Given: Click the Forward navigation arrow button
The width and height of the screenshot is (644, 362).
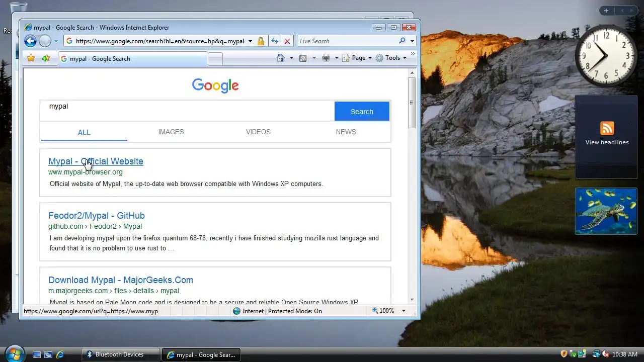Looking at the screenshot, I should click(45, 41).
